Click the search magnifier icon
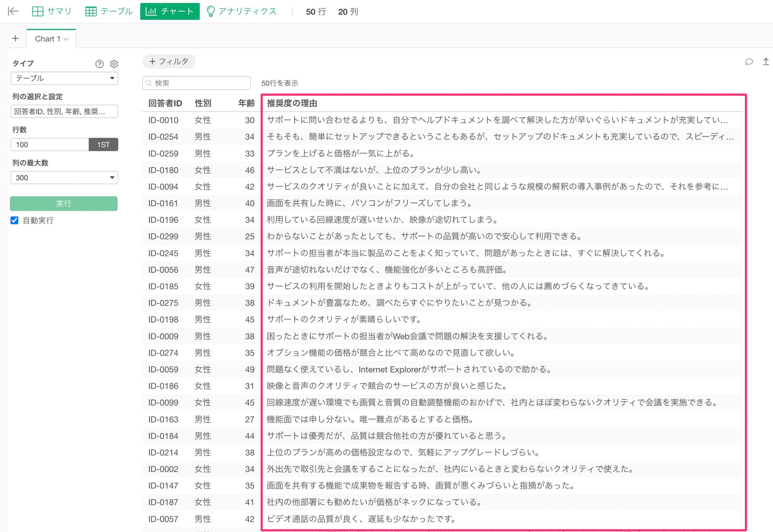This screenshot has width=773, height=532. tap(149, 83)
